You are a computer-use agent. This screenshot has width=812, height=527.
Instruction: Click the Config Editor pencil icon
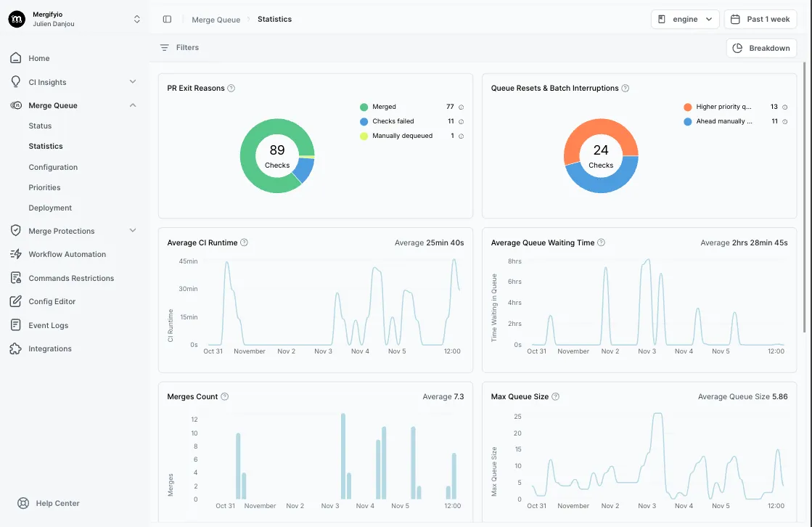16,301
